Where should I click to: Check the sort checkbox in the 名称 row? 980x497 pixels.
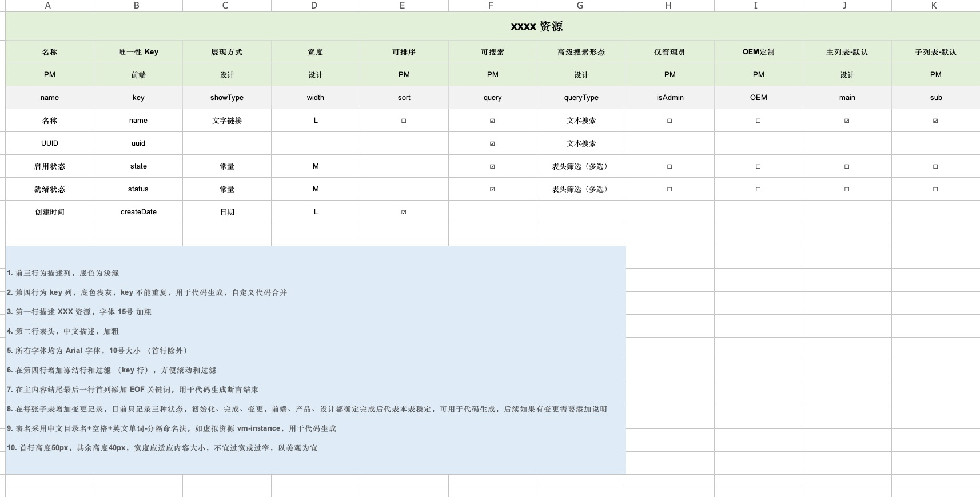coord(404,121)
